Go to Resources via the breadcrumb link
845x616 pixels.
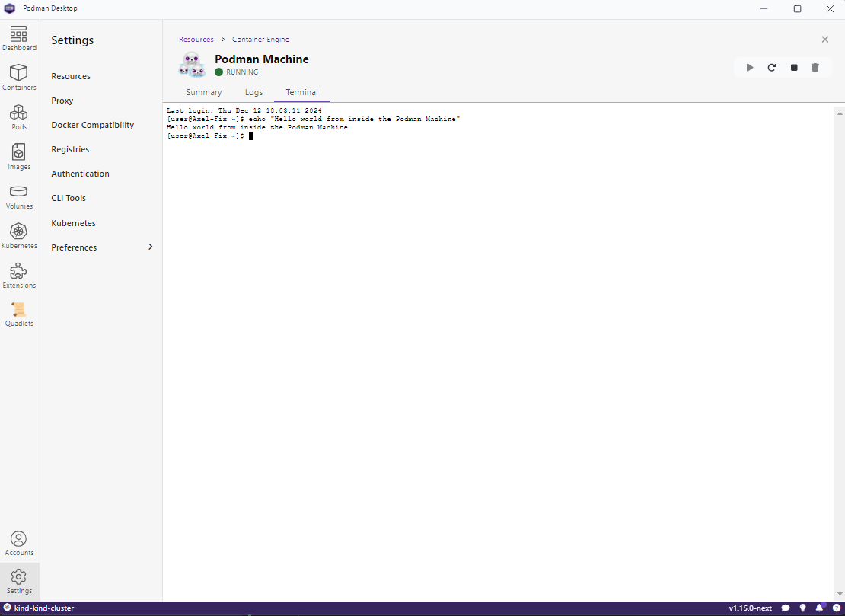click(x=196, y=39)
